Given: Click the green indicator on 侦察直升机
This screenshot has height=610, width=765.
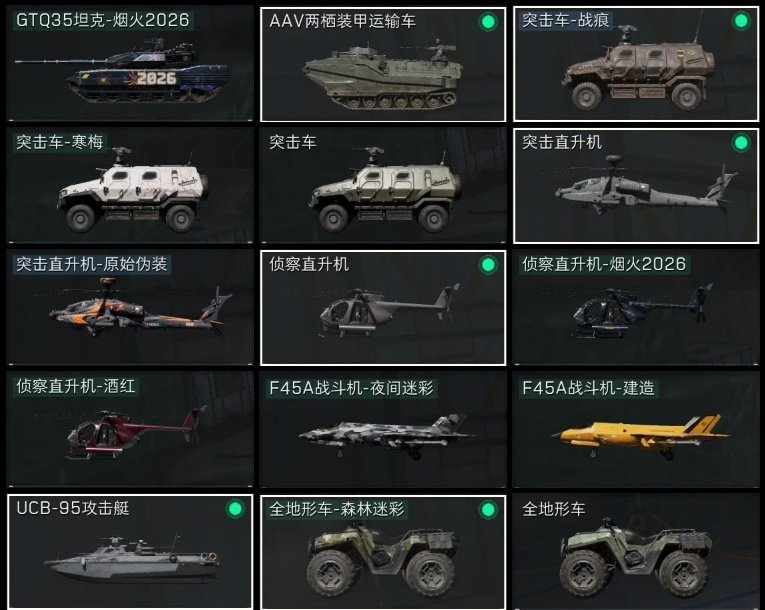Looking at the screenshot, I should (x=488, y=264).
